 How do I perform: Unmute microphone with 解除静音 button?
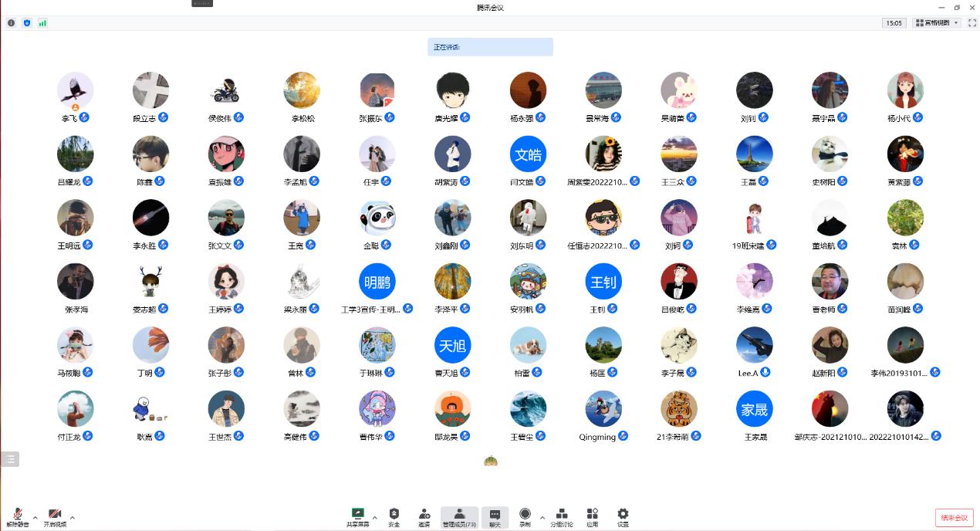click(17, 516)
